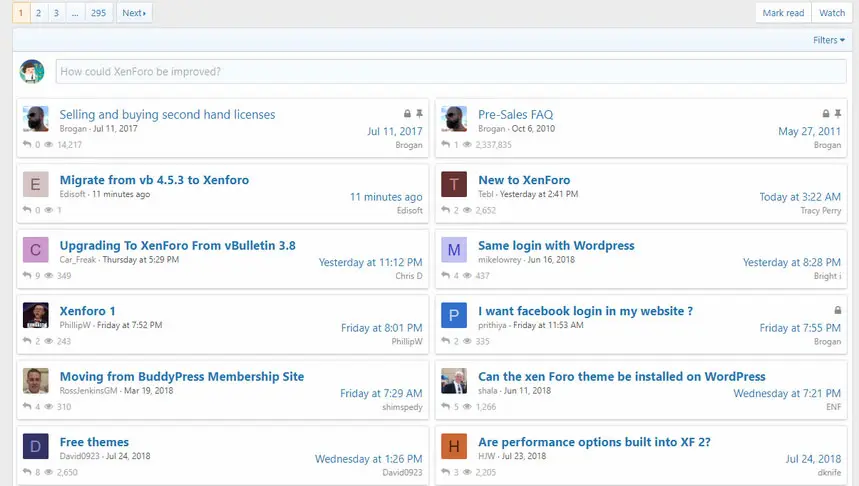The height and width of the screenshot is (486, 859).
Task: Go to page 3
Action: [x=56, y=13]
